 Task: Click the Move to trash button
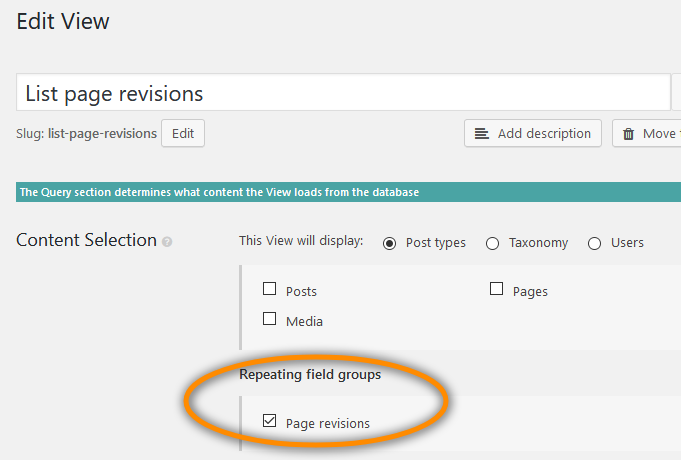point(648,134)
